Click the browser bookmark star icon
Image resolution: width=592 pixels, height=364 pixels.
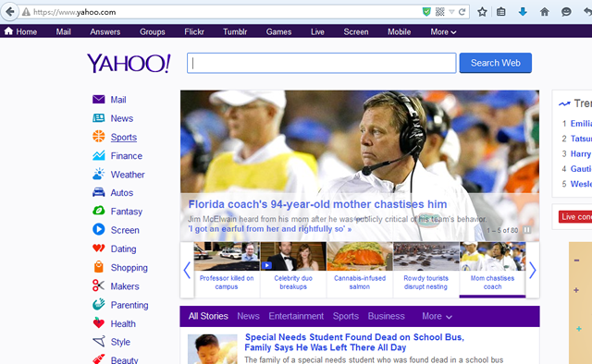point(482,12)
